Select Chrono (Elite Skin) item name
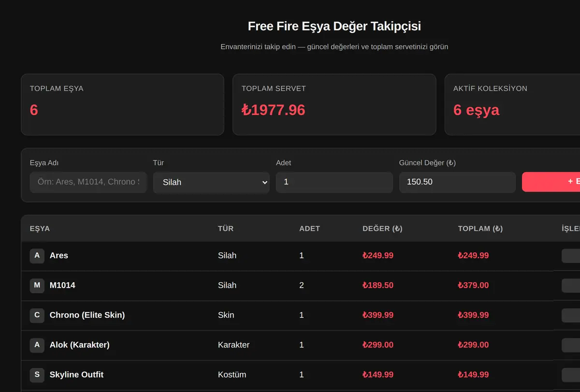Viewport: 580px width, 392px height. [x=87, y=315]
